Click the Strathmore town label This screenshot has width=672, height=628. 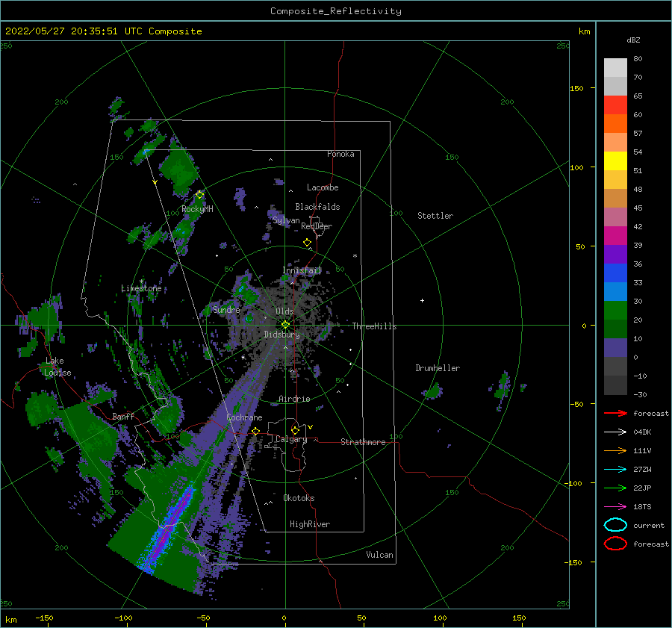363,442
